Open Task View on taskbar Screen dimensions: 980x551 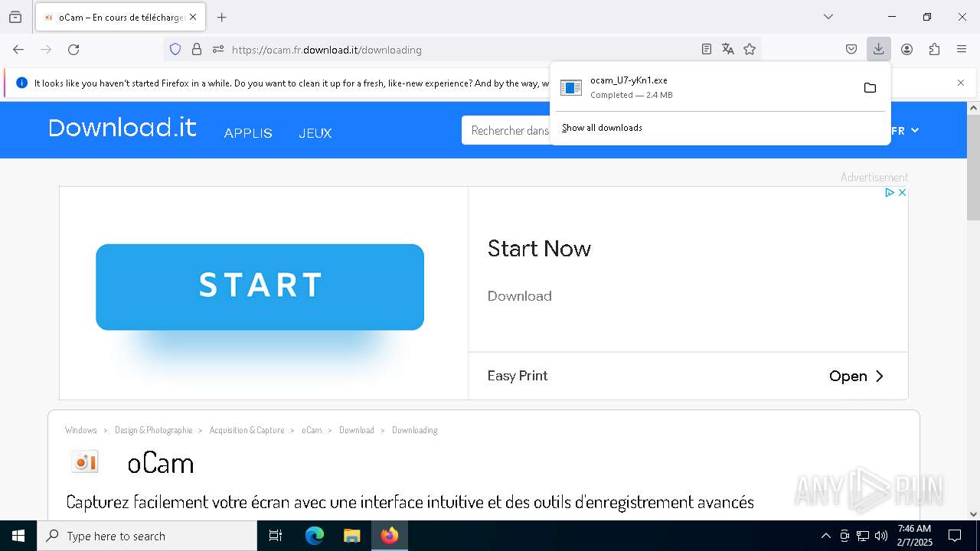pyautogui.click(x=276, y=536)
